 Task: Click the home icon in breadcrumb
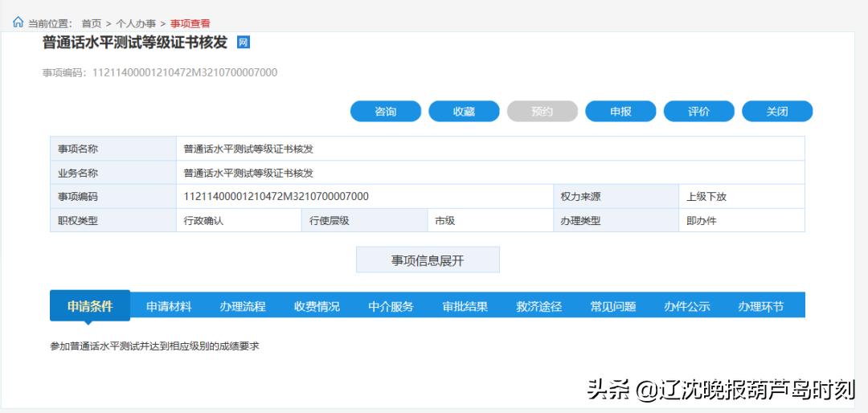click(x=18, y=22)
